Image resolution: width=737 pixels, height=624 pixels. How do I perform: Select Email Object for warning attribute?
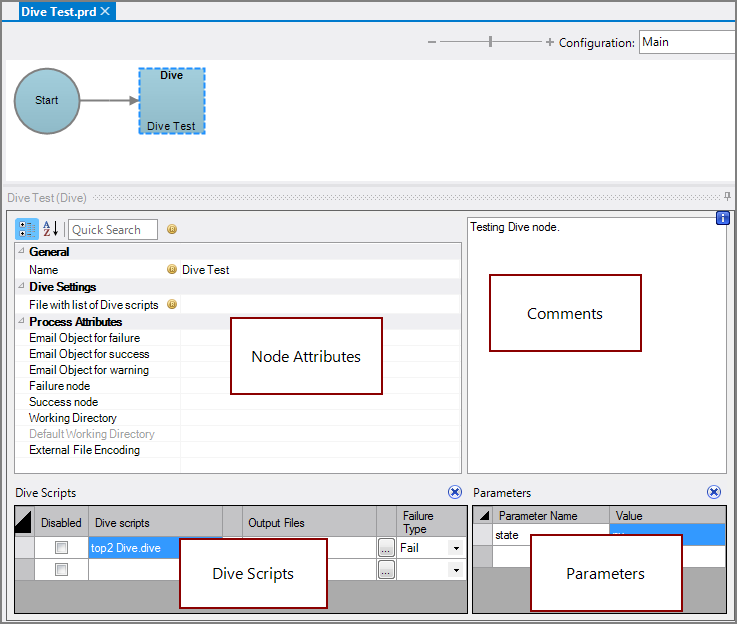point(89,370)
